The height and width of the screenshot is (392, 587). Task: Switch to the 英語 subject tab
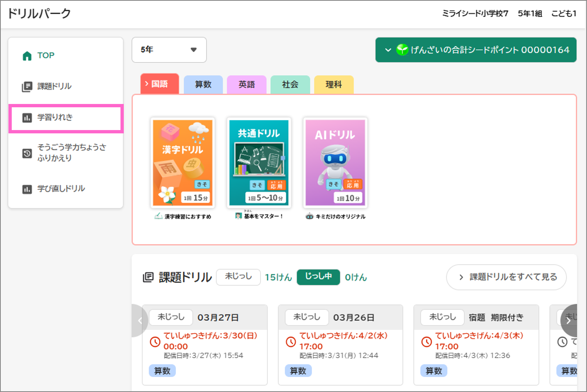246,84
